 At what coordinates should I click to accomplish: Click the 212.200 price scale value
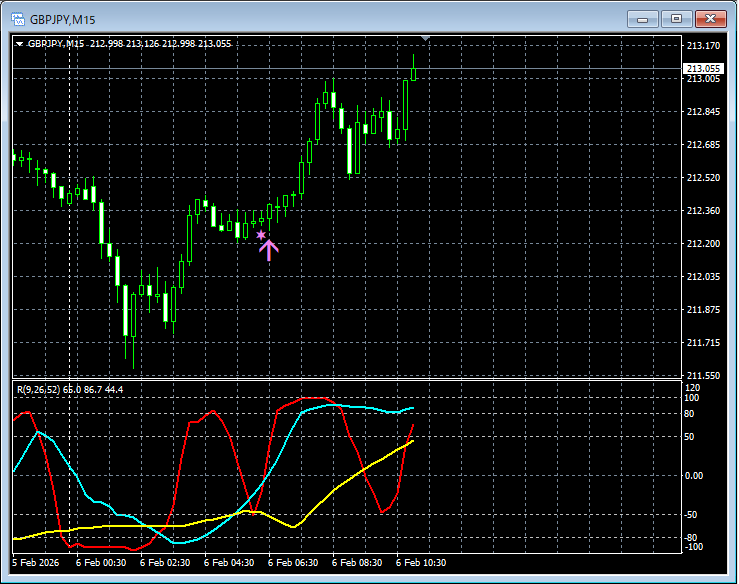pos(703,244)
